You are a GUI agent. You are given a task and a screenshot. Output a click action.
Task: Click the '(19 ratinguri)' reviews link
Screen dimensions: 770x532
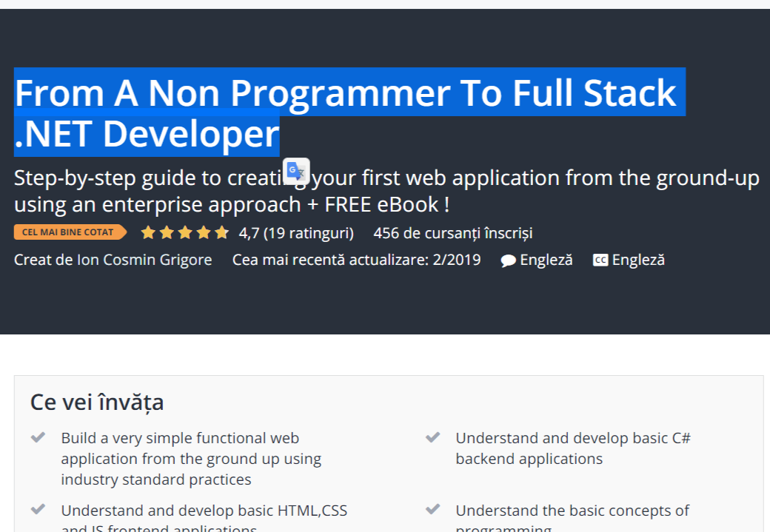point(309,233)
